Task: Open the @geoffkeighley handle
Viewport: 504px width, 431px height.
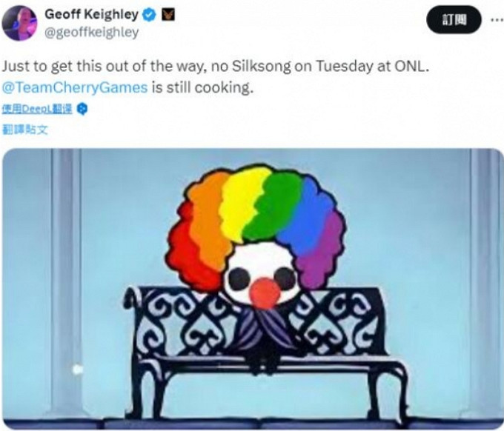Action: click(x=92, y=33)
